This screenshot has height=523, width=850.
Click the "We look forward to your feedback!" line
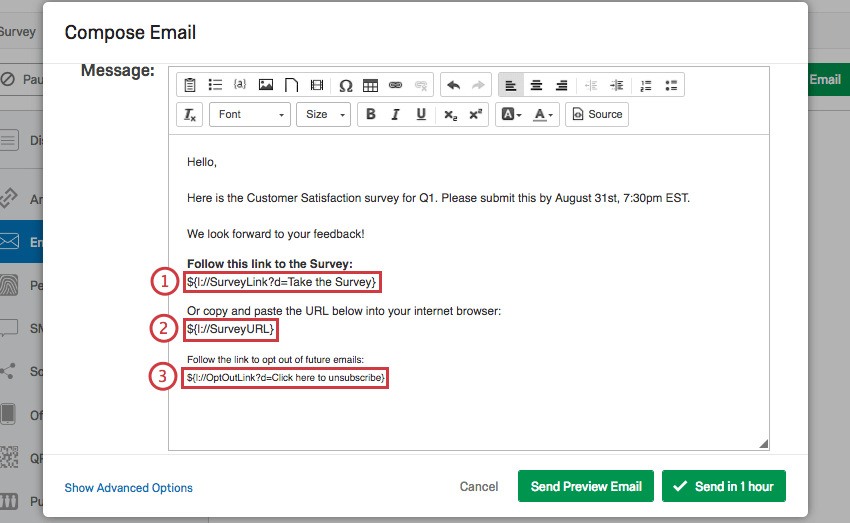275,234
